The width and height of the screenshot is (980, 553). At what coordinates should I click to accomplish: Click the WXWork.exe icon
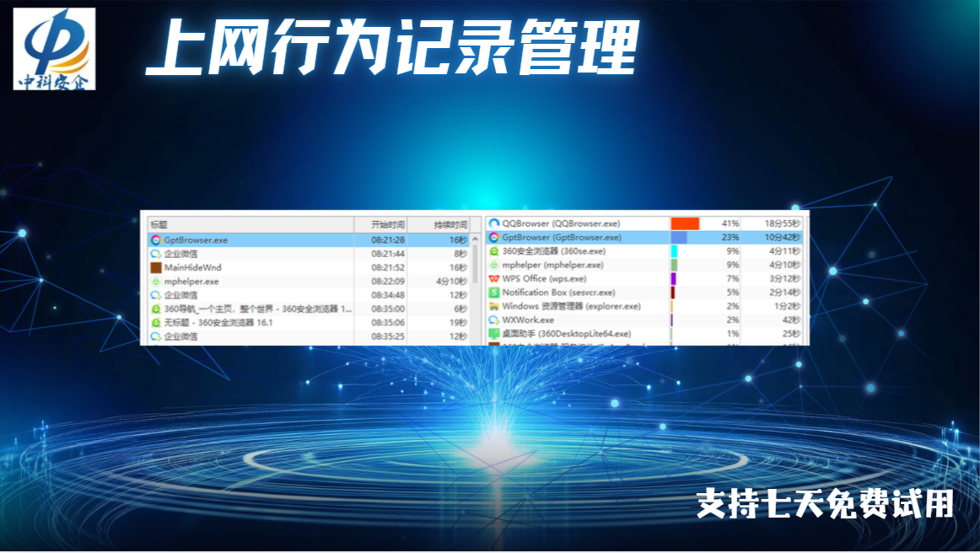493,320
